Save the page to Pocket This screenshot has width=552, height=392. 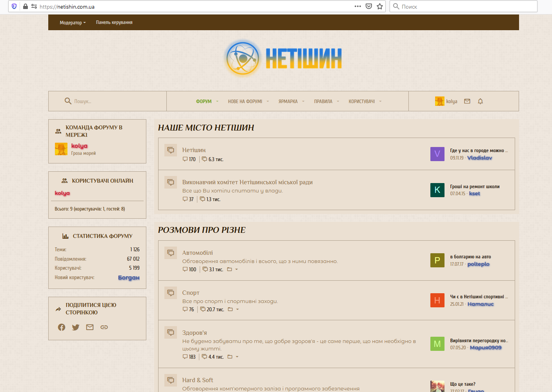[x=369, y=6]
